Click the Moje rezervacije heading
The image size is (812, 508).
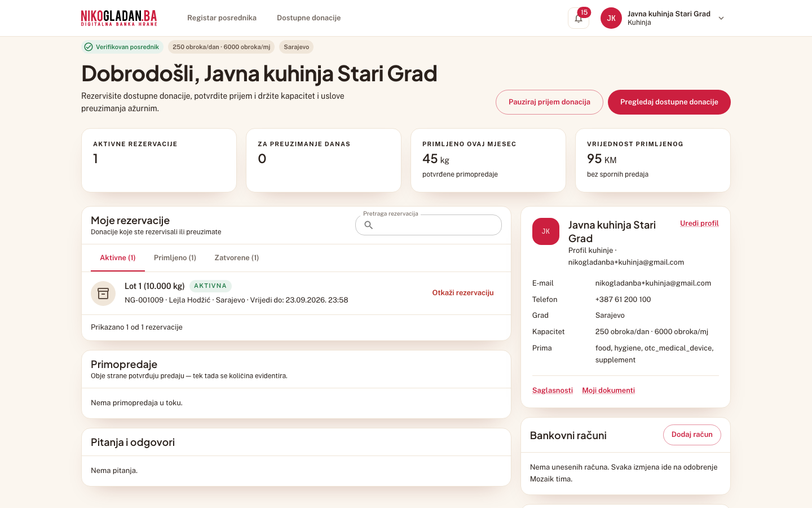coord(130,220)
